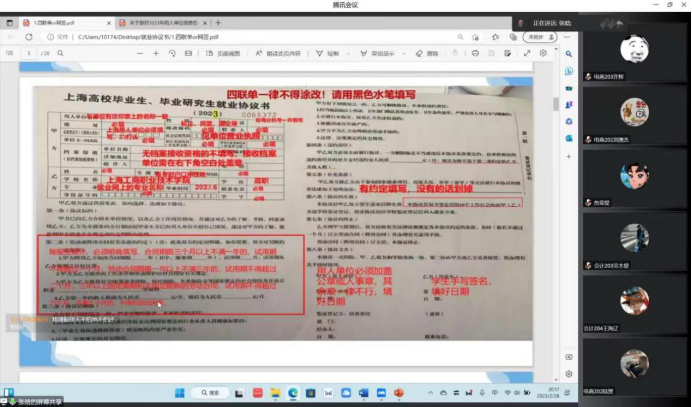Open the PDF find search icon

click(61, 53)
